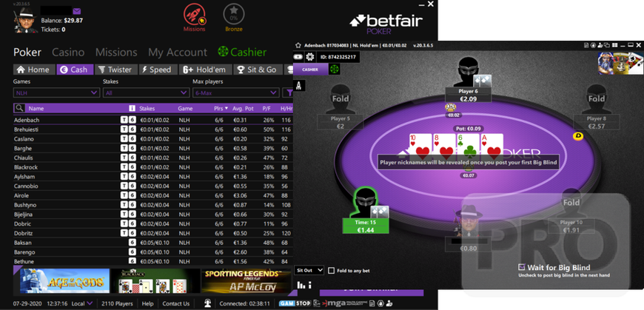Open the table statistics bar-chart icon
Image resolution: width=644 pixels, height=310 pixels.
pos(301,285)
